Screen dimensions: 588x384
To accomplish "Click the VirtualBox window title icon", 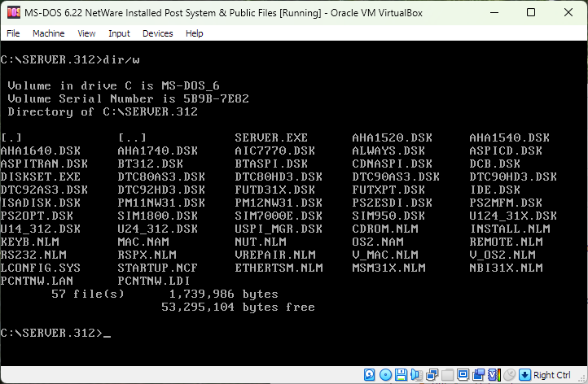I will point(13,13).
